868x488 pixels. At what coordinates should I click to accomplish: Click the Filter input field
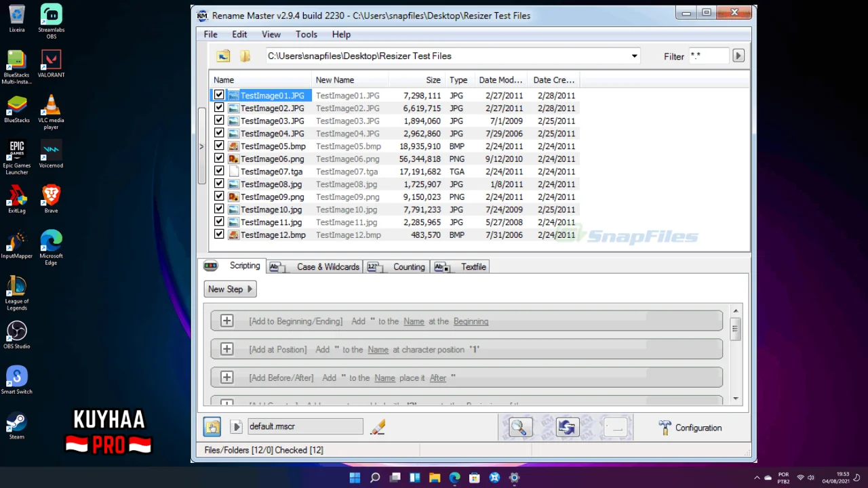point(709,56)
